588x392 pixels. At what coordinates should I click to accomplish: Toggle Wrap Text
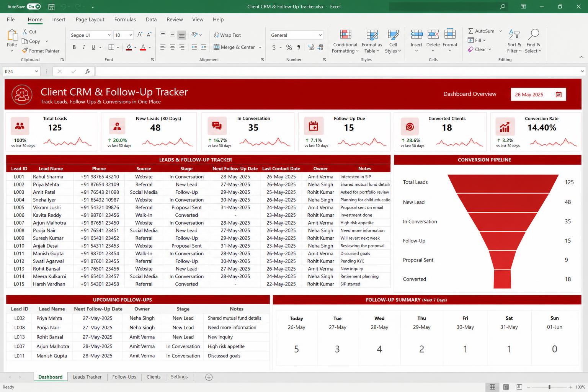[x=227, y=35]
